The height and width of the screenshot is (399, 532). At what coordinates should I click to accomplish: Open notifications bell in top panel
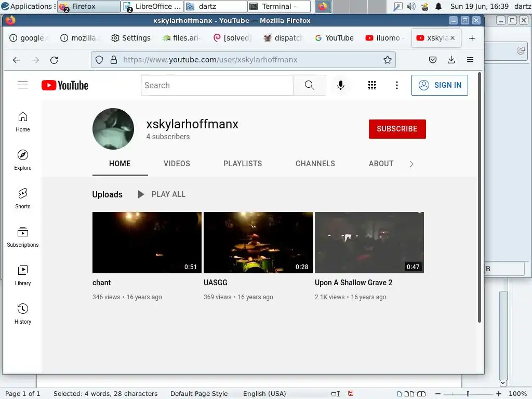pyautogui.click(x=438, y=6)
